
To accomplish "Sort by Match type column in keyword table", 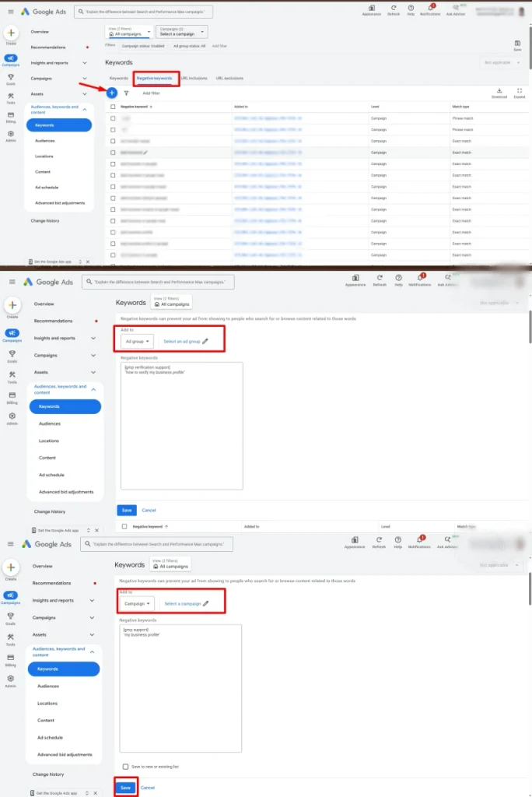I will [x=460, y=107].
